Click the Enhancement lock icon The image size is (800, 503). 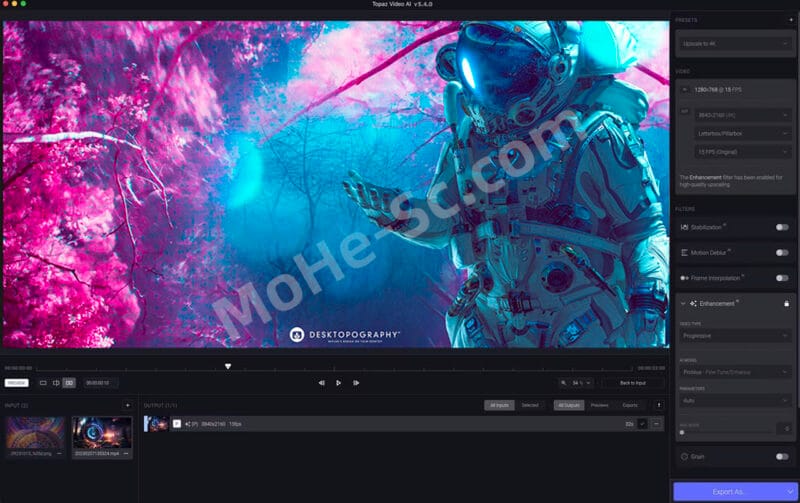[786, 304]
